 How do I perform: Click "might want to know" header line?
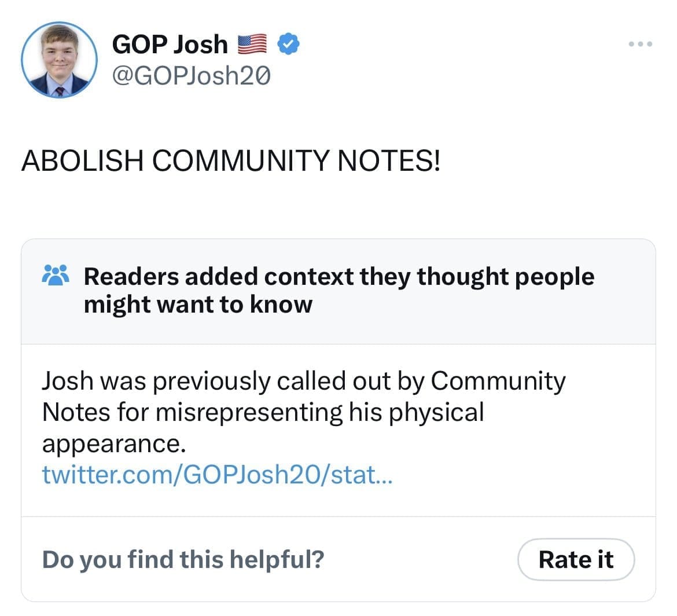click(x=198, y=305)
